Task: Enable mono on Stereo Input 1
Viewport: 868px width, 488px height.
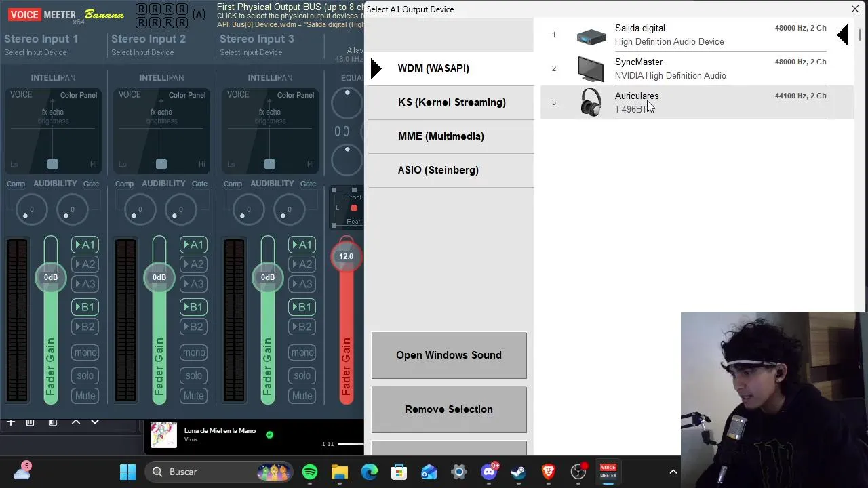Action: pos(85,352)
